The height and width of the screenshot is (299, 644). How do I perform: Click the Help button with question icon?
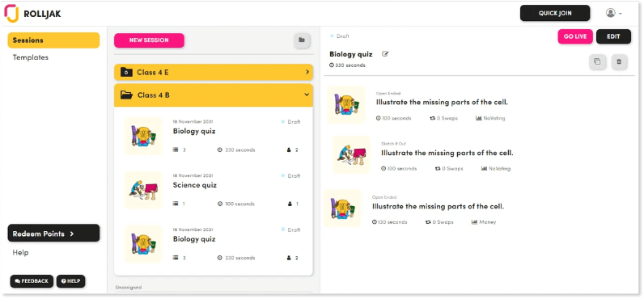70,281
